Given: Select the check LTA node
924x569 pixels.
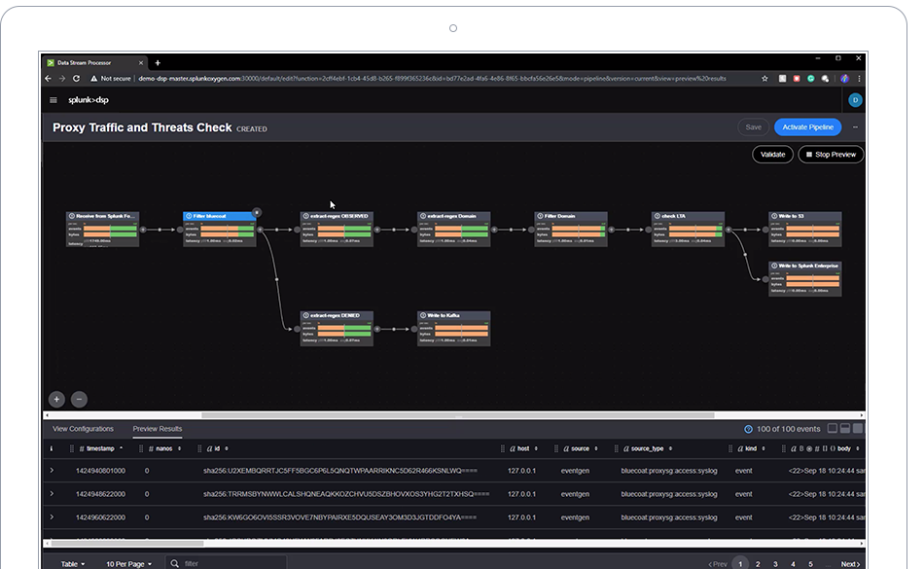Looking at the screenshot, I should (x=688, y=230).
